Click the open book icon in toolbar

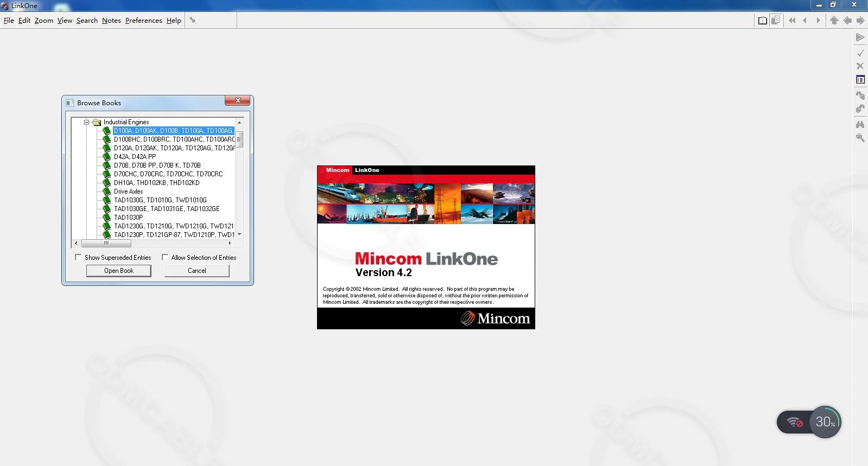point(763,21)
